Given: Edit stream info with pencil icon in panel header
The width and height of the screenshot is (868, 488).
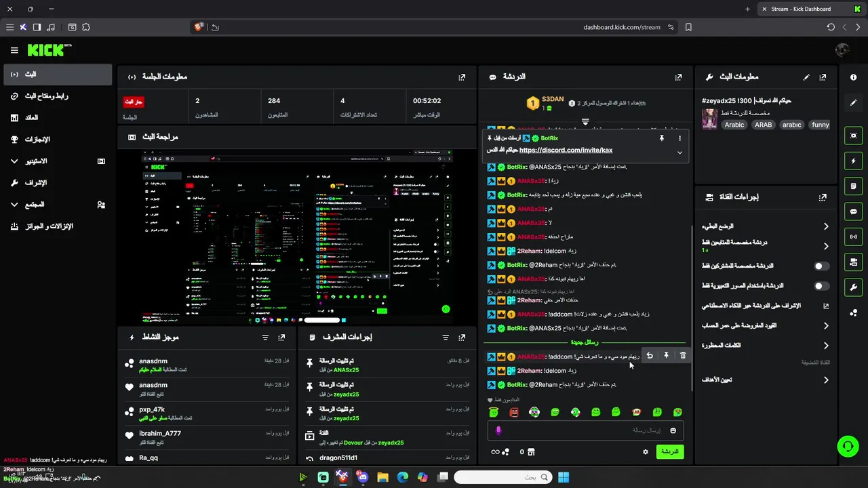Looking at the screenshot, I should tap(806, 77).
